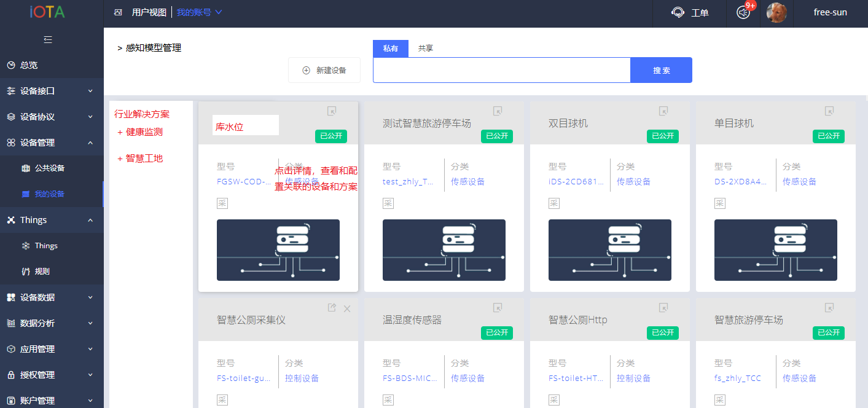Viewport: 868px width, 408px height.
Task: Click the share icon on the 单目球机 card
Action: [829, 111]
